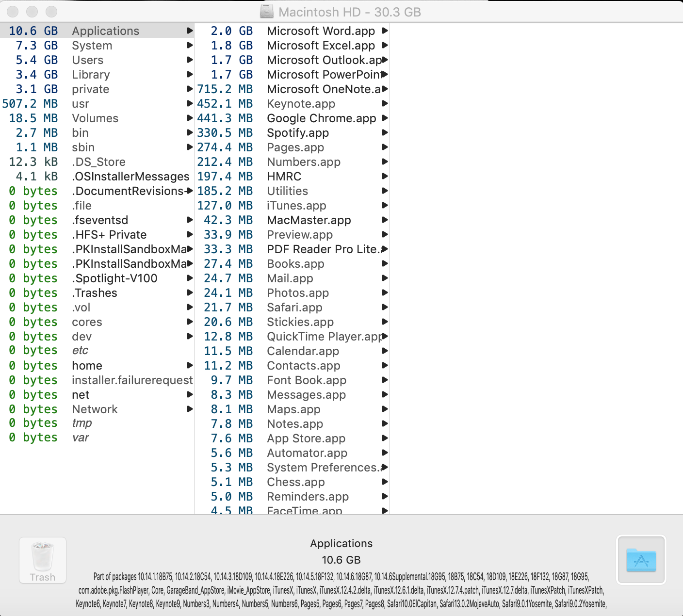Viewport: 683px width, 616px height.
Task: Select Safari.app entry
Action: 293,308
